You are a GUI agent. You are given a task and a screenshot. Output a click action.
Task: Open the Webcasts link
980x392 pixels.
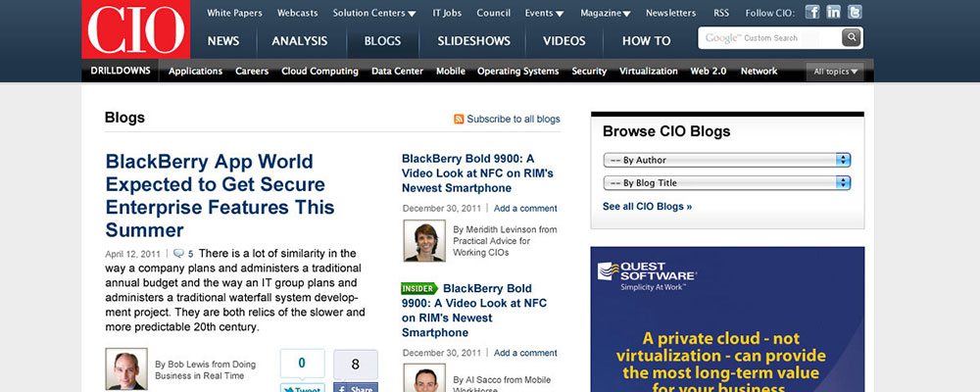(298, 13)
